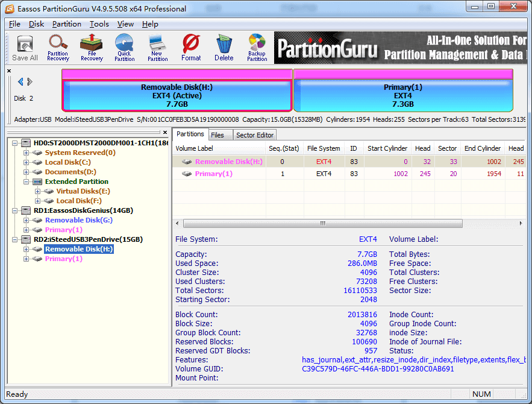Click the partition table horizontal scrollbar thumb

click(x=323, y=223)
